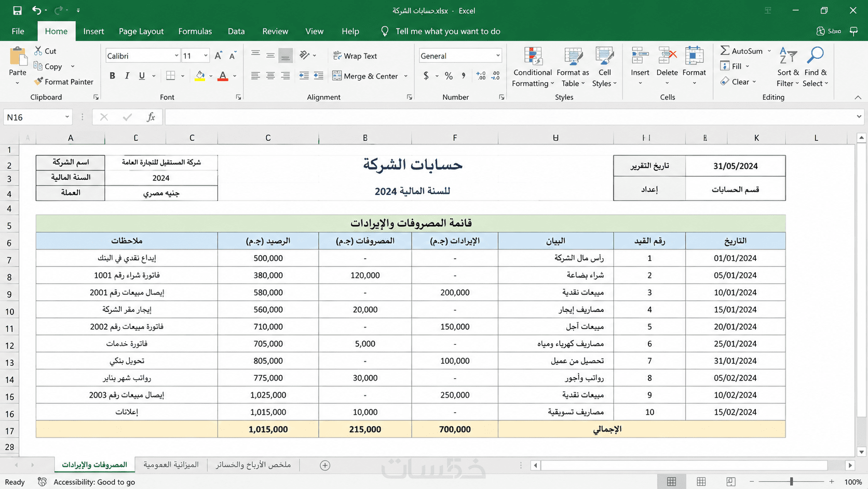Add a new sheet with the plus icon
Viewport: 868px width, 489px height.
pyautogui.click(x=325, y=465)
